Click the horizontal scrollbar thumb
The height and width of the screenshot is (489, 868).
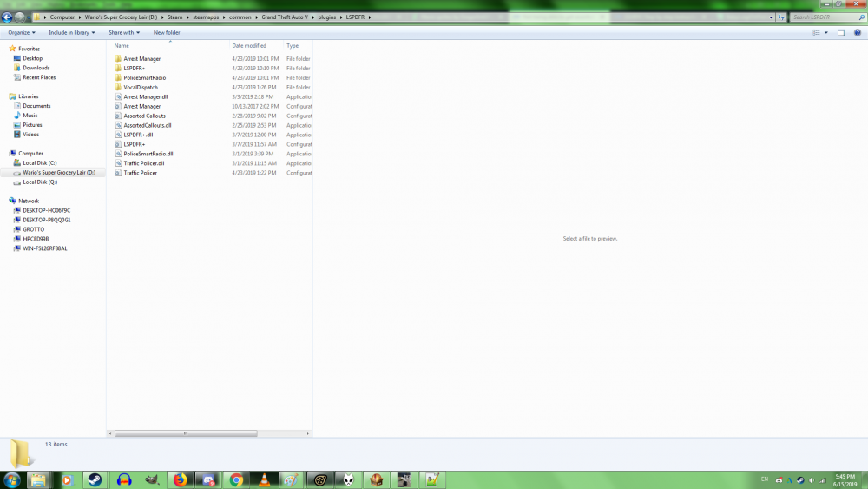tap(186, 433)
